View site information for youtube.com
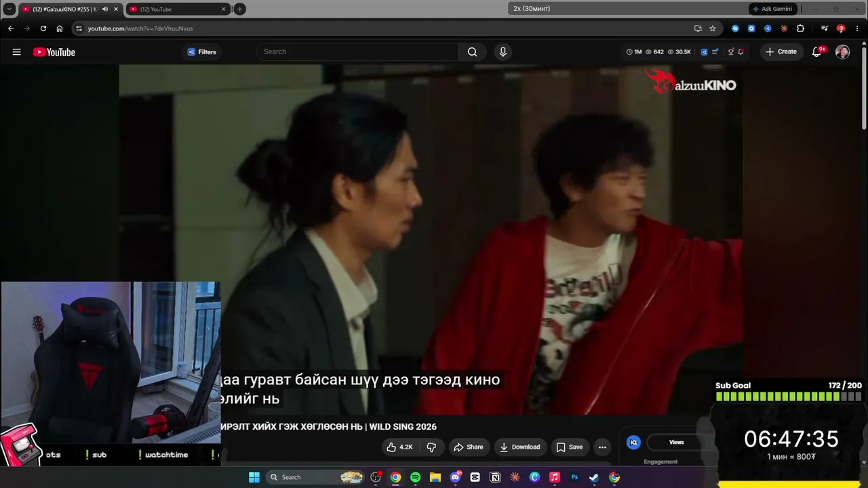The width and height of the screenshot is (868, 488). coord(79,28)
